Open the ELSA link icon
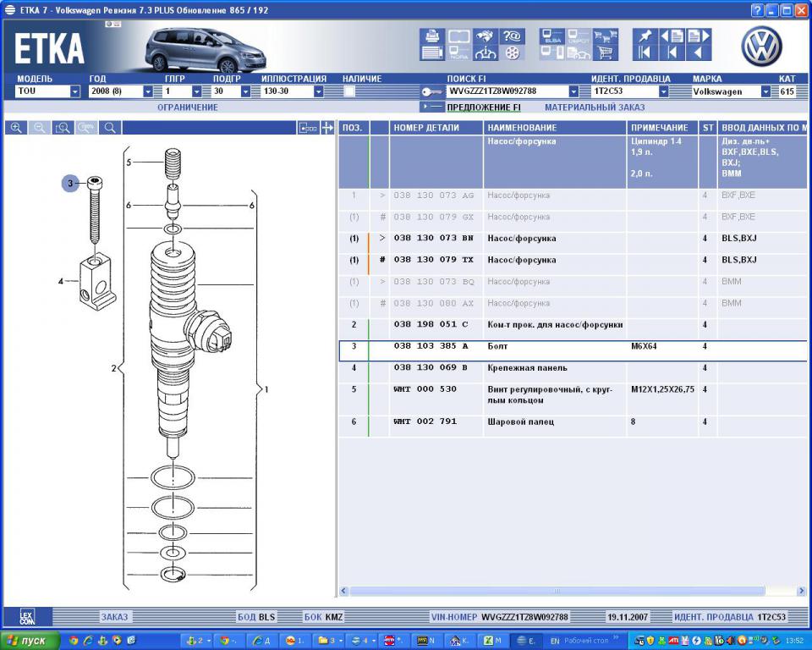This screenshot has width=812, height=650. (x=552, y=36)
